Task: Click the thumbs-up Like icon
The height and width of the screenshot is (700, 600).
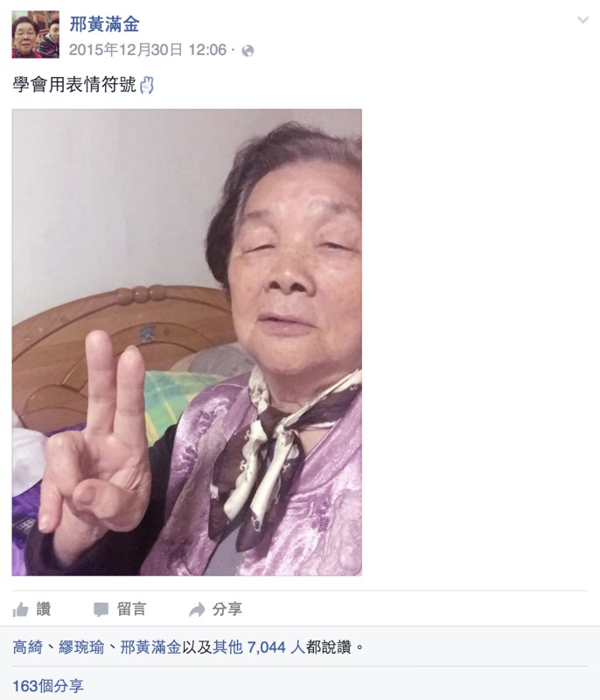Action: 20,609
